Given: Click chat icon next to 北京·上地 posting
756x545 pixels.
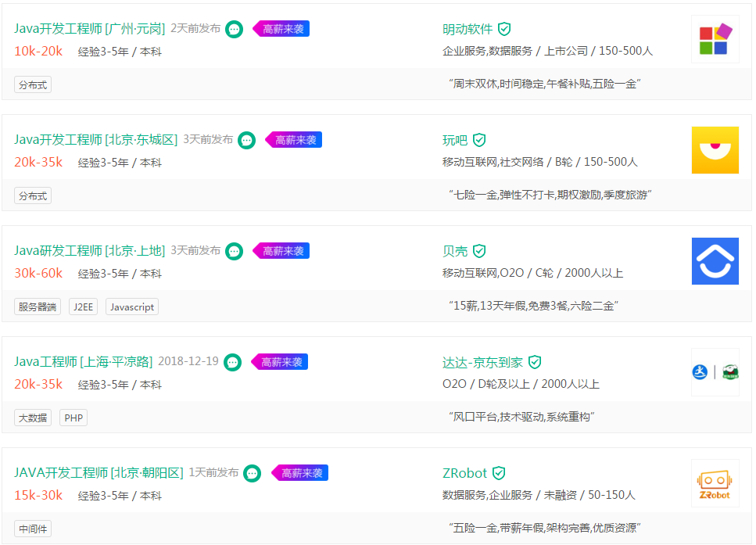Looking at the screenshot, I should [x=235, y=251].
